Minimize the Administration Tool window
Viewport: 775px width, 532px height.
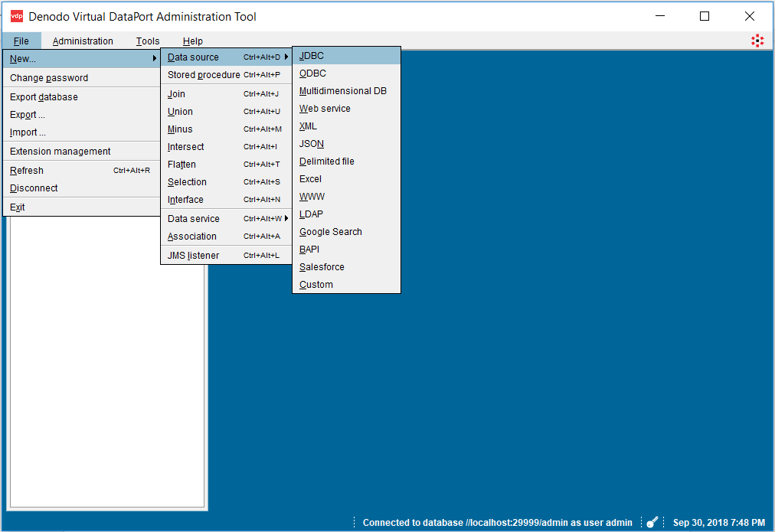[660, 16]
